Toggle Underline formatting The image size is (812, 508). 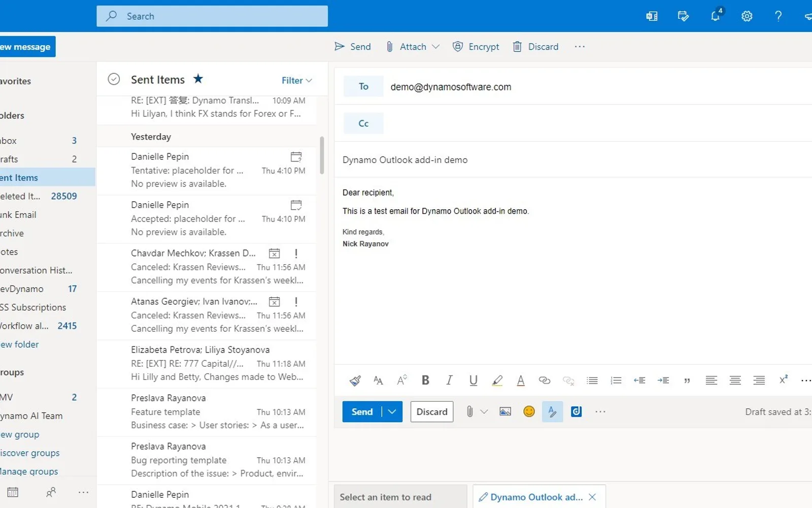[473, 380]
